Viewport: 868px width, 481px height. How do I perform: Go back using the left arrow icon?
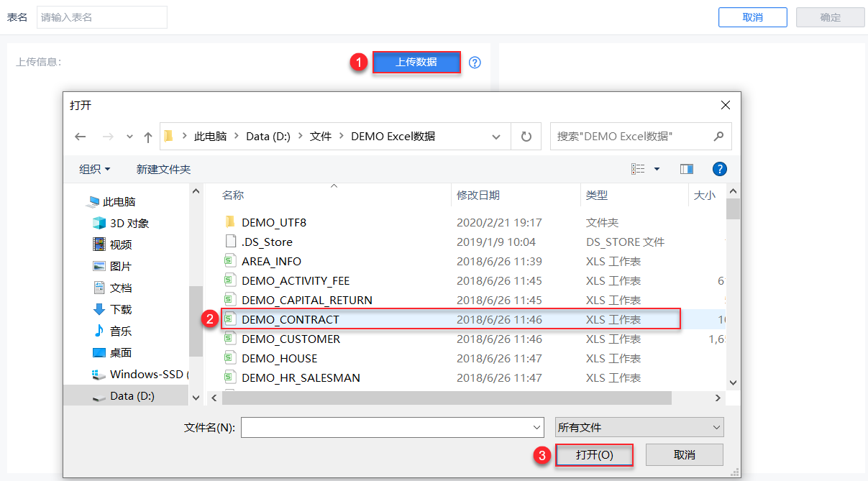[81, 137]
